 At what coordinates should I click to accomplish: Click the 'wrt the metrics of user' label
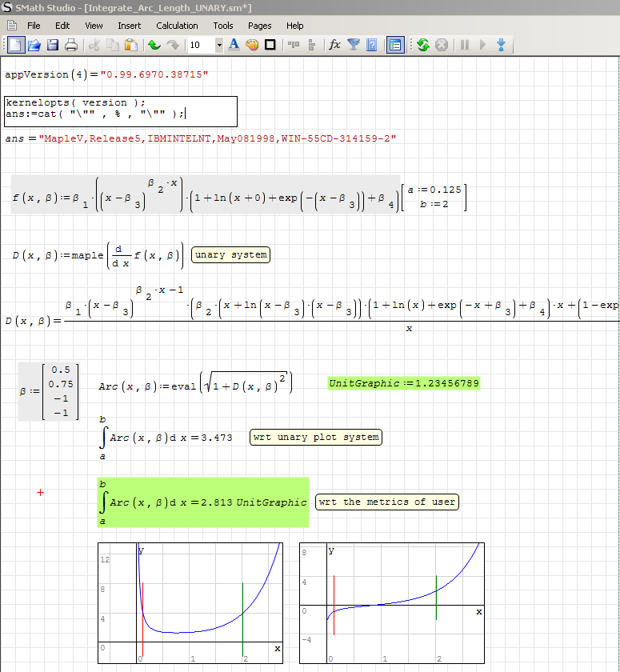click(x=387, y=502)
